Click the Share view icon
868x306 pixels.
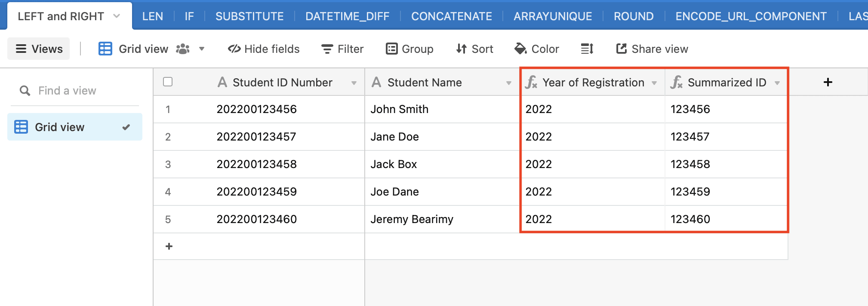(621, 49)
